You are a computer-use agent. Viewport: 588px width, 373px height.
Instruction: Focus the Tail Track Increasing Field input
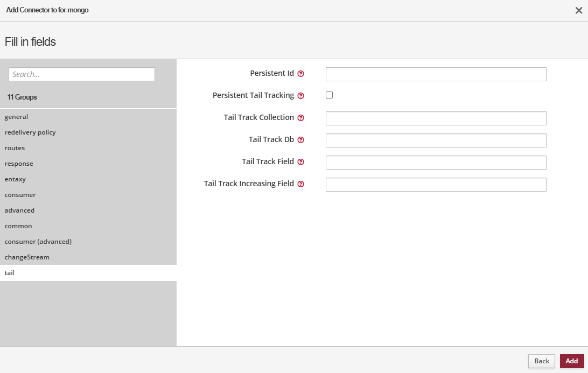[436, 185]
